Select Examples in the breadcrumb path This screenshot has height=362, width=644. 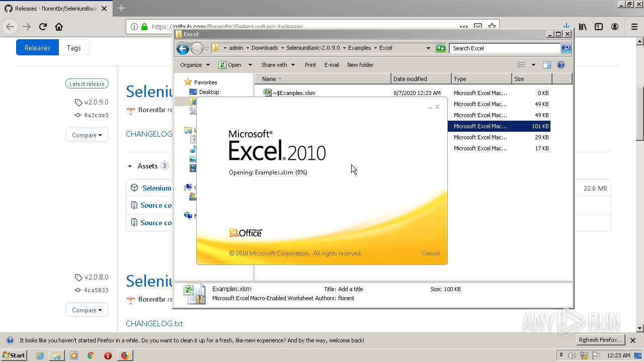[x=360, y=48]
